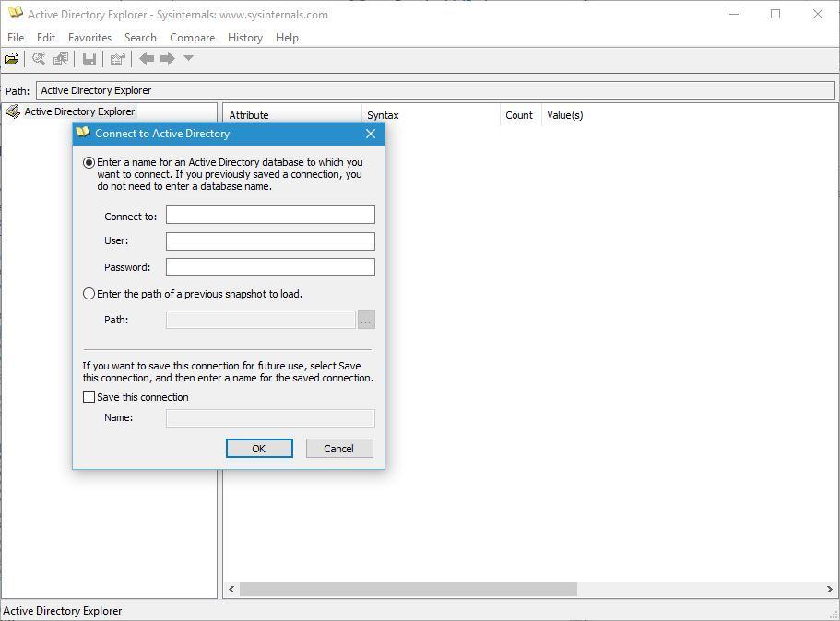Viewport: 840px width, 621px height.
Task: Open the History menu
Action: pyautogui.click(x=245, y=38)
